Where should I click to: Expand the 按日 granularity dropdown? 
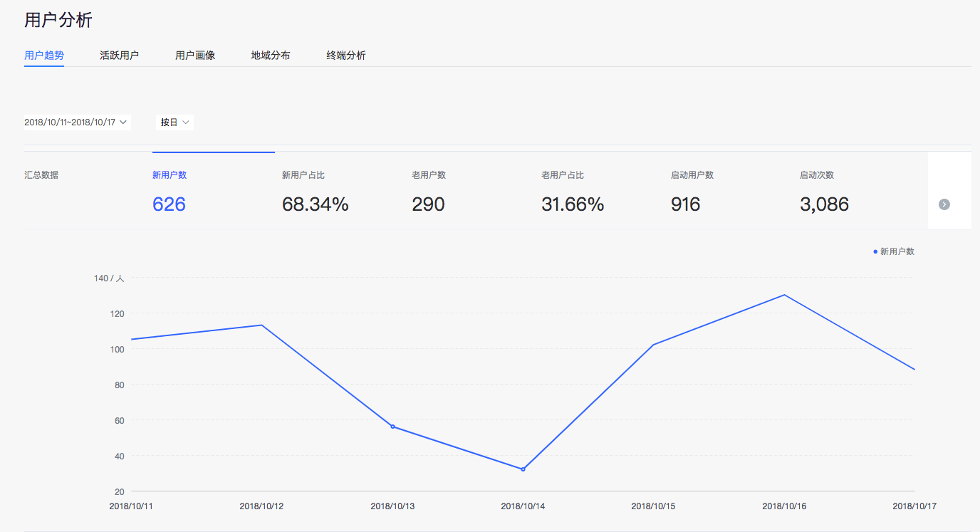coord(174,122)
